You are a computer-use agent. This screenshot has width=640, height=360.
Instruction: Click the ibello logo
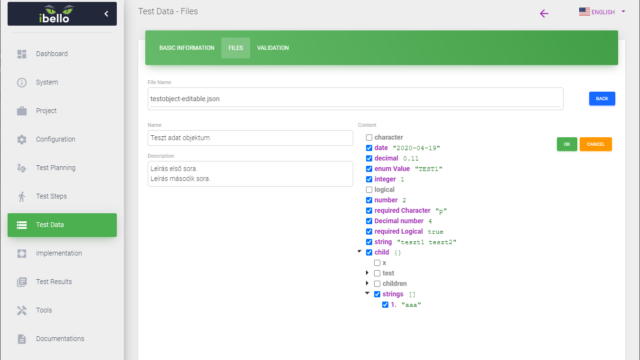56,14
